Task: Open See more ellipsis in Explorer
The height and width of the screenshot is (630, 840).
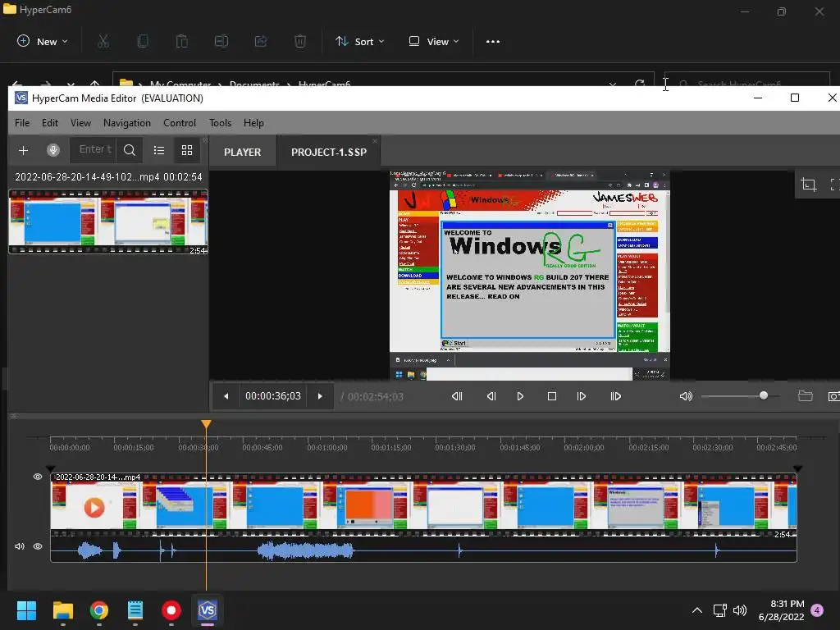Action: point(492,41)
